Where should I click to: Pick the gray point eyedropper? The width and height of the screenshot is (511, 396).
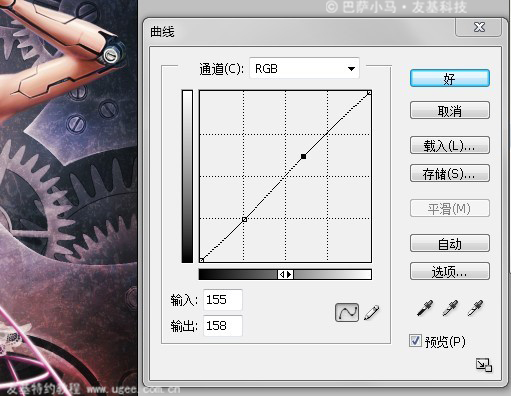tap(450, 308)
